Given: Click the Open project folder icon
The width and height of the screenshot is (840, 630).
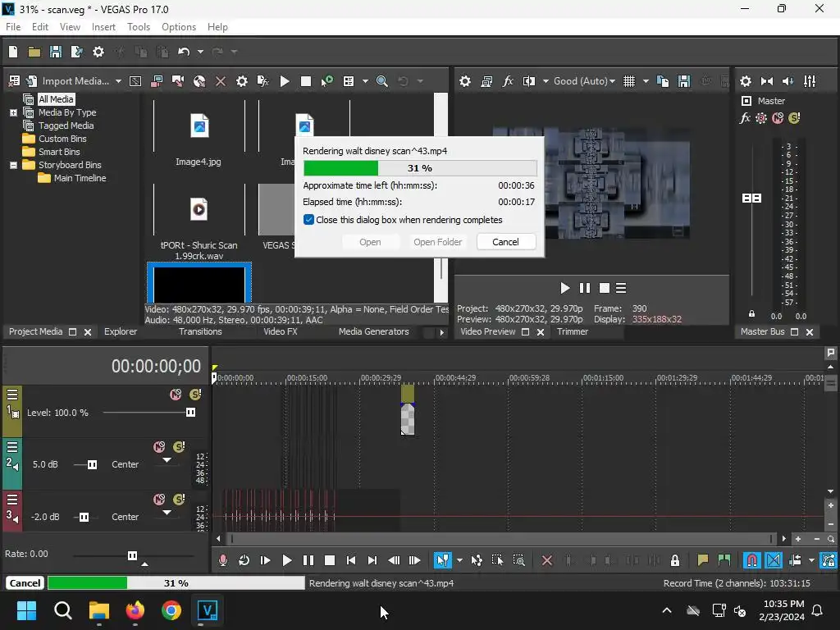Looking at the screenshot, I should [34, 52].
